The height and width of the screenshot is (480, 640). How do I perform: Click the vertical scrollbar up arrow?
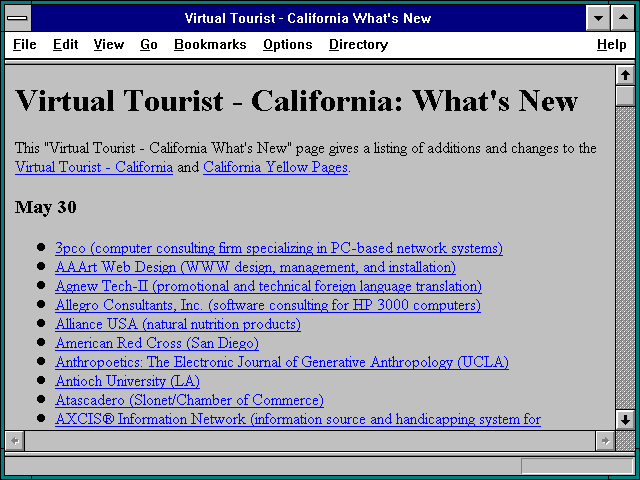625,75
